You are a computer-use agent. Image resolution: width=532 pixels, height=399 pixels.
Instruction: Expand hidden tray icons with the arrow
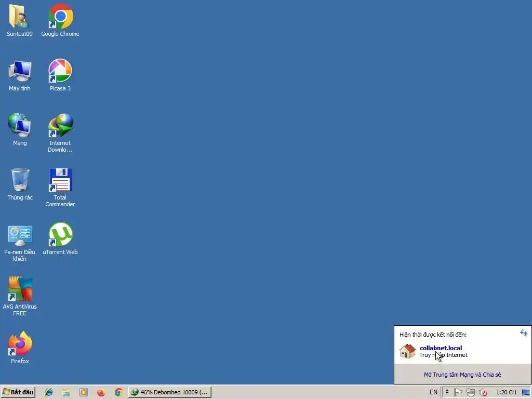pos(447,392)
